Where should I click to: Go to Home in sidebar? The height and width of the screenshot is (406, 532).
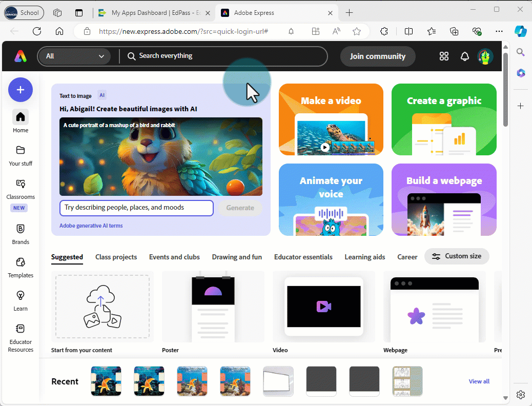pos(21,121)
